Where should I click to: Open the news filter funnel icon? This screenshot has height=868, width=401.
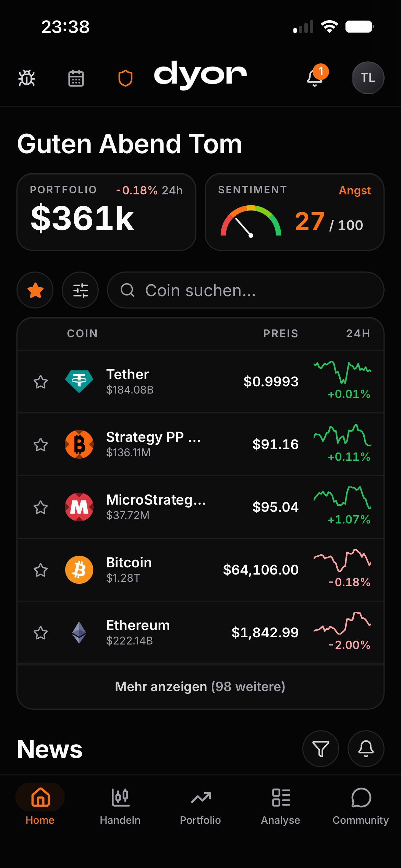pyautogui.click(x=321, y=749)
